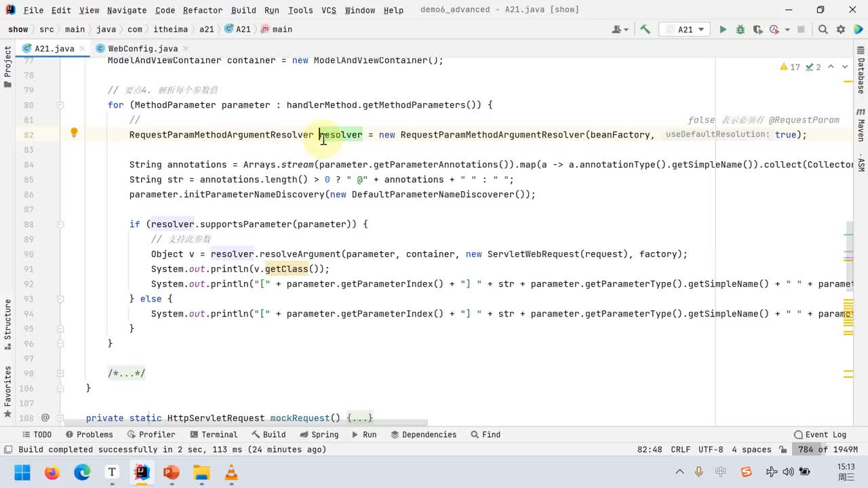Open the A21 run configuration dropdown
This screenshot has height=488, width=868.
tap(684, 29)
